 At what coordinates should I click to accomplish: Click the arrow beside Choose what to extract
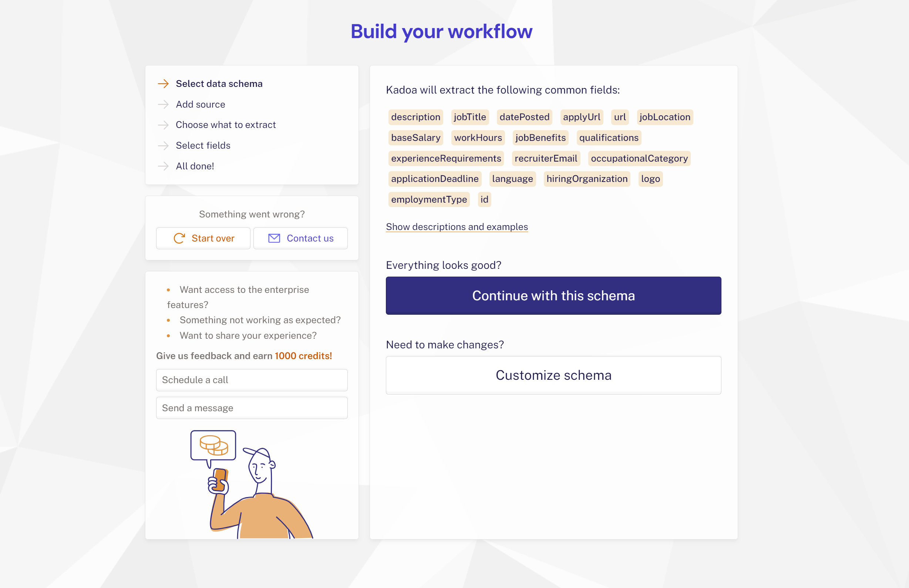pyautogui.click(x=164, y=125)
